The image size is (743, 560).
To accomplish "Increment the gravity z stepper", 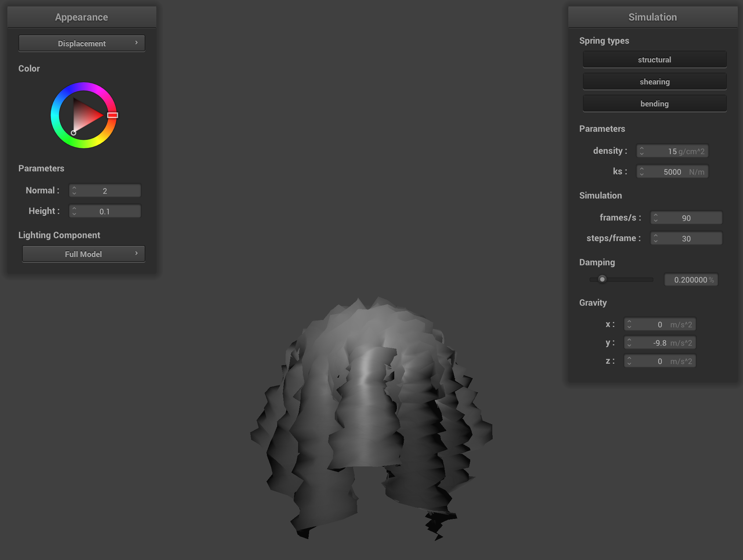I will coord(630,359).
